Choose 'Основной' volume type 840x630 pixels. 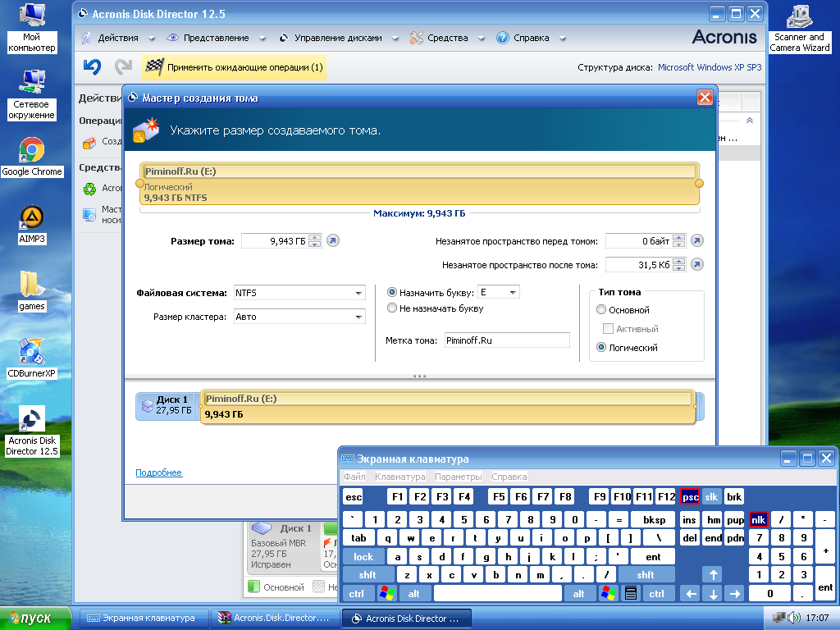pos(602,310)
